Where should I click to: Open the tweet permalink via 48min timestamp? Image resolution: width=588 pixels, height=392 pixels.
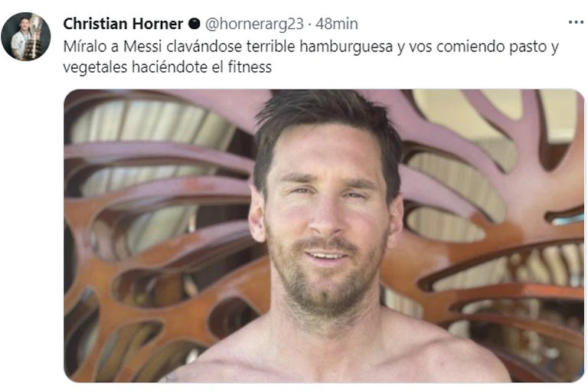click(336, 24)
